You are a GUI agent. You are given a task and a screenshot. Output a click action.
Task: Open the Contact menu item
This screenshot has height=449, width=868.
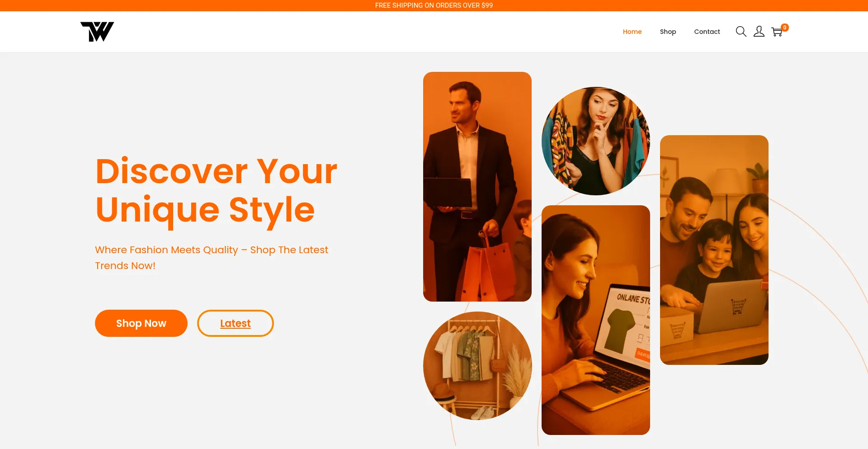click(707, 32)
